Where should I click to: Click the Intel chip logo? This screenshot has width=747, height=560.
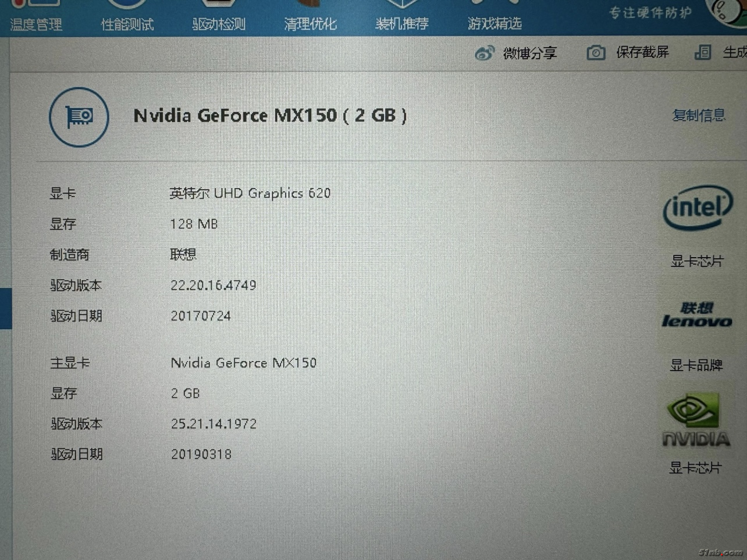pyautogui.click(x=698, y=207)
